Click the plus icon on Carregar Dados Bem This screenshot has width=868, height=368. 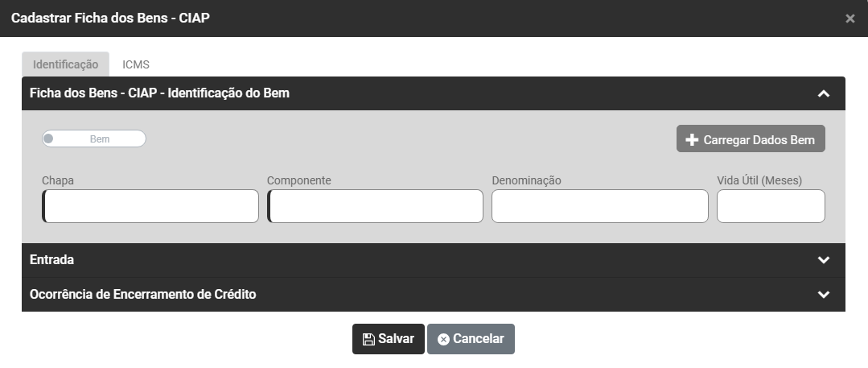(692, 140)
